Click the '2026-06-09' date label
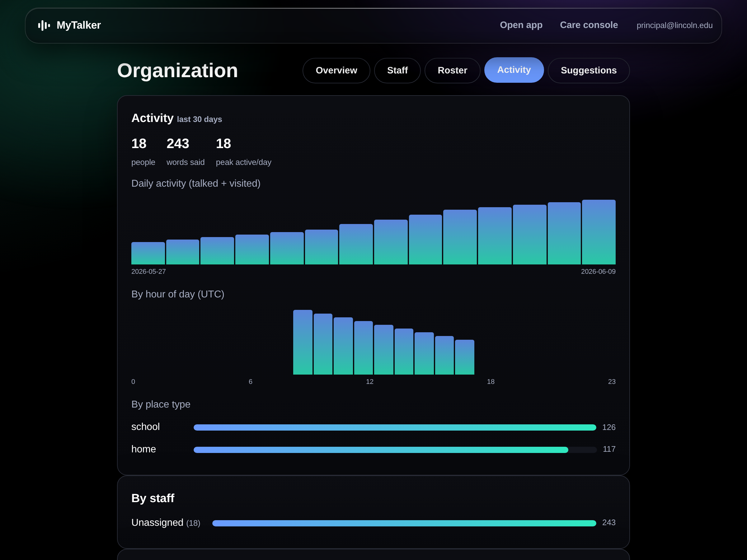 click(598, 272)
